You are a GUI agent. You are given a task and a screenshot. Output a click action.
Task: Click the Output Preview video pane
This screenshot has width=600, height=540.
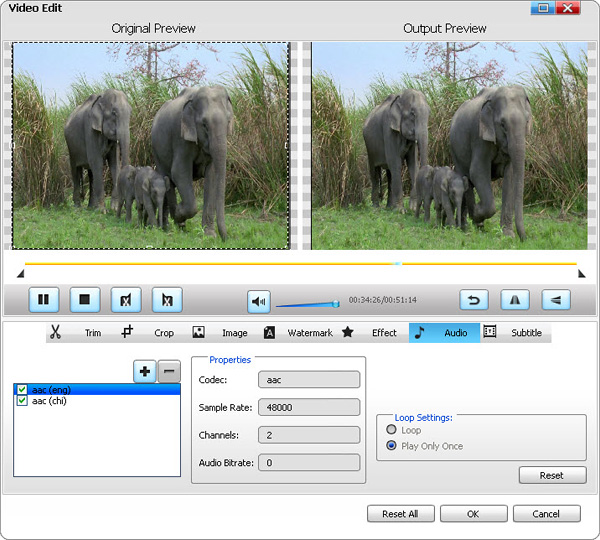point(449,146)
